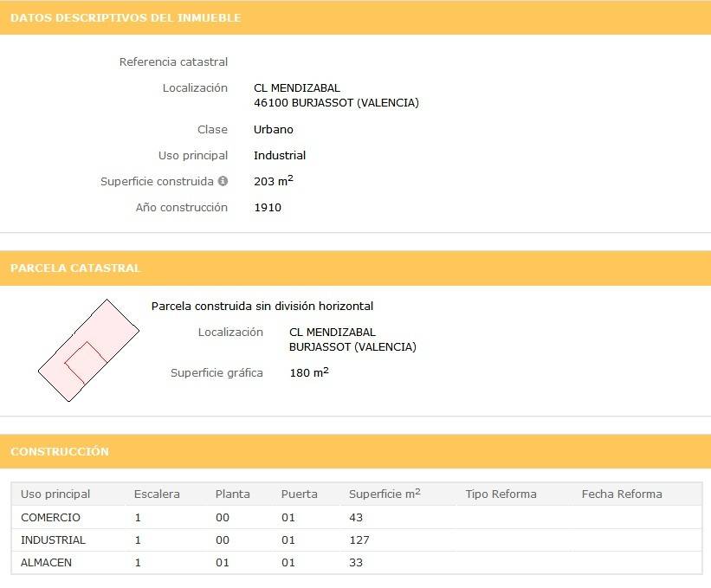Click the '180 m²' graphic surface value
This screenshot has width=711, height=588.
(309, 372)
